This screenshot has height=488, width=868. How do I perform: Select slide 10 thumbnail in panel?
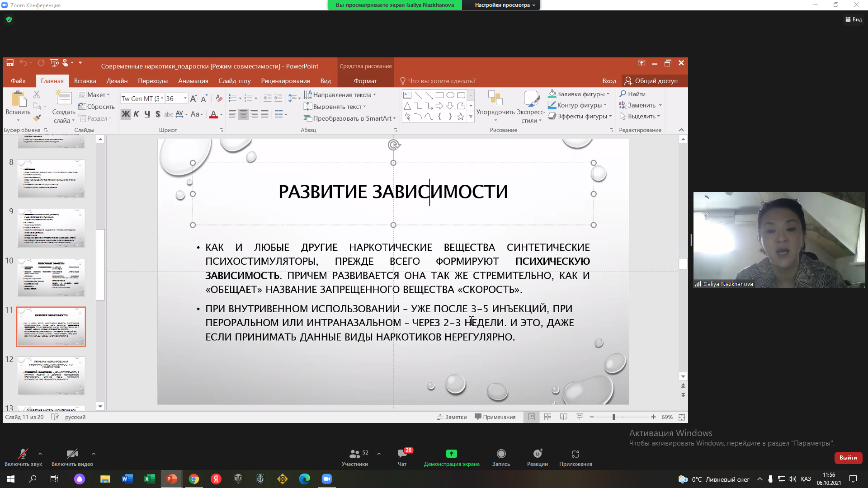click(x=51, y=277)
